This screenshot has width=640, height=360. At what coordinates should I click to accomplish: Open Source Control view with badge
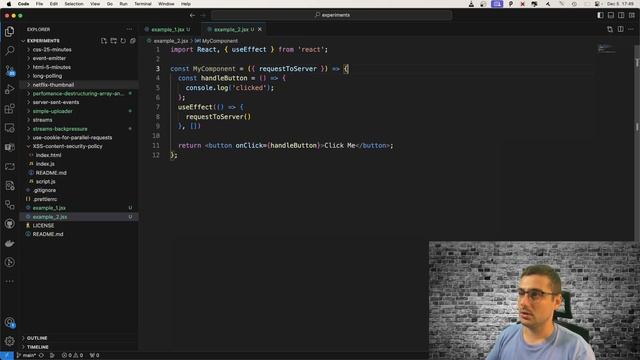9,70
